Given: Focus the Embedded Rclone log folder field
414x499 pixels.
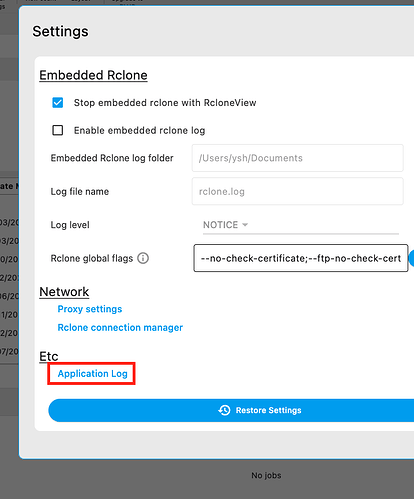Looking at the screenshot, I should tap(298, 158).
